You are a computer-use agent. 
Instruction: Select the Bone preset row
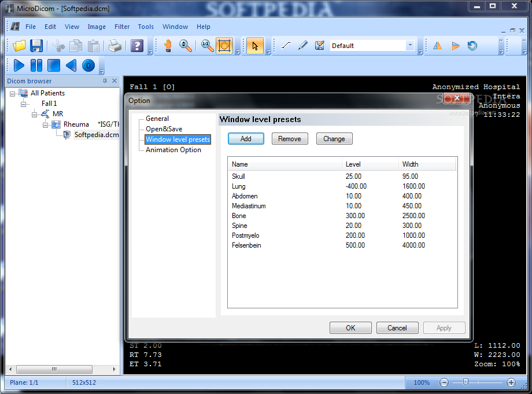[342, 216]
